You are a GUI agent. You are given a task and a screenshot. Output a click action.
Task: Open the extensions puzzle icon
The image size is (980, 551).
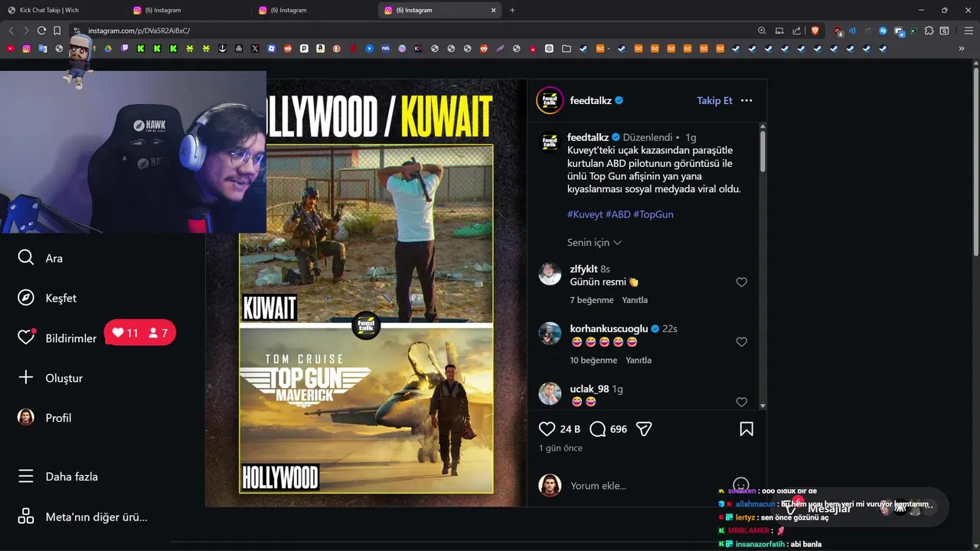[x=929, y=31]
